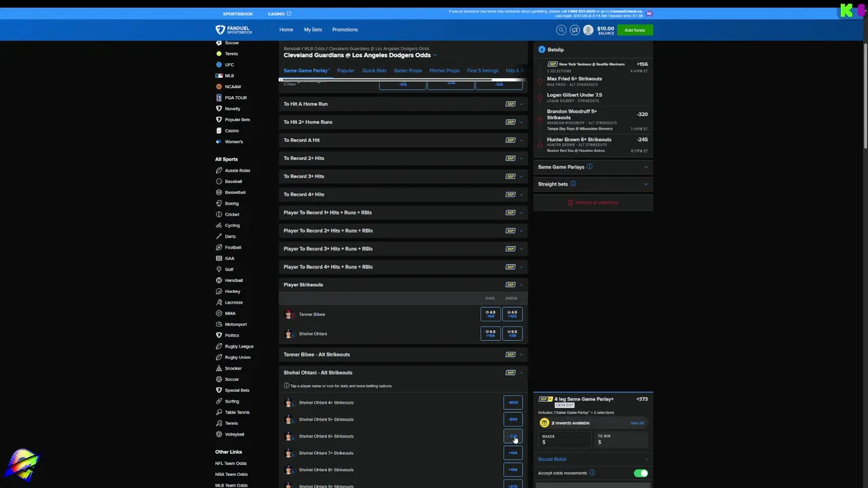Open CASINO link in top bar

point(279,14)
